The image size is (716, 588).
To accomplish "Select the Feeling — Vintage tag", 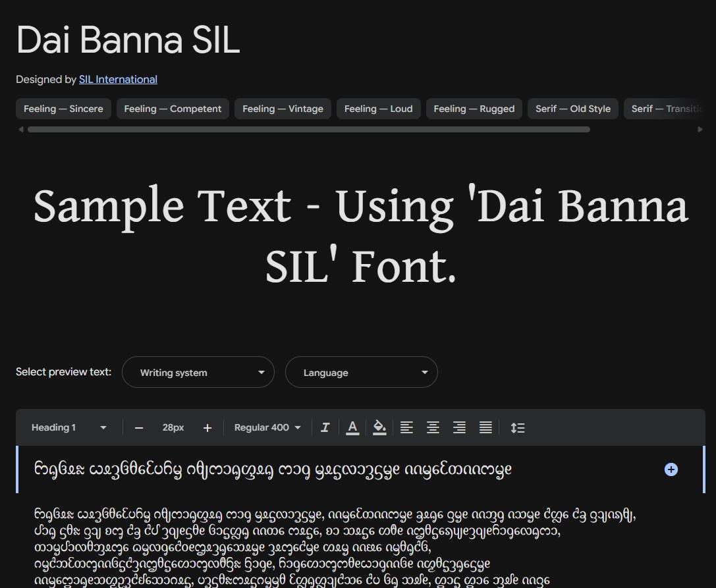I will [283, 109].
